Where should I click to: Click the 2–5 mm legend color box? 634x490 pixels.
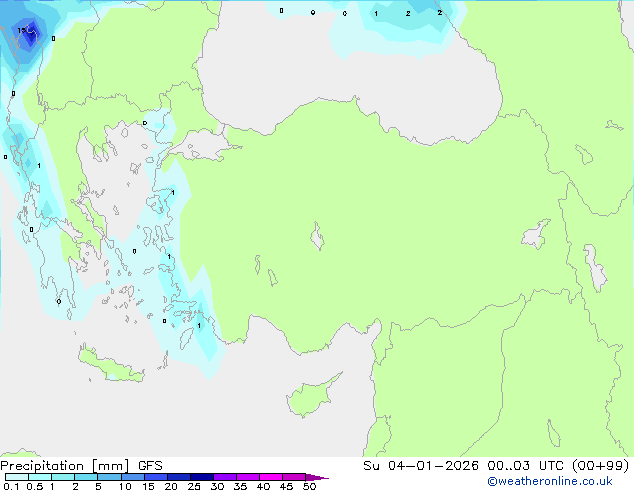click(x=86, y=477)
